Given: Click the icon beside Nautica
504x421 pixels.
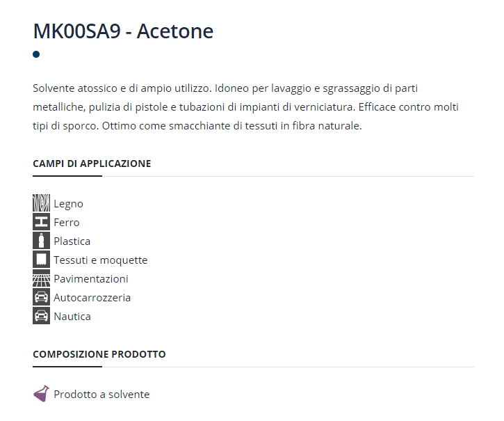Looking at the screenshot, I should coord(41,317).
